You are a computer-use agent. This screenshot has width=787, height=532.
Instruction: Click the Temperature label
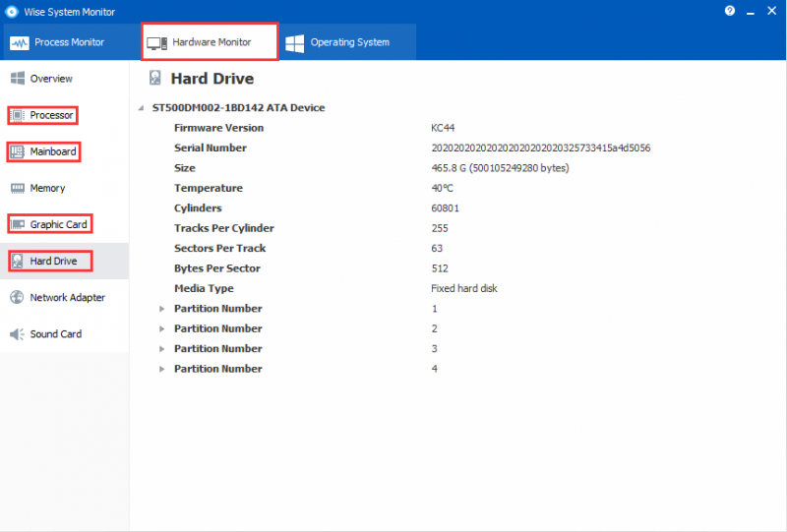pos(209,188)
